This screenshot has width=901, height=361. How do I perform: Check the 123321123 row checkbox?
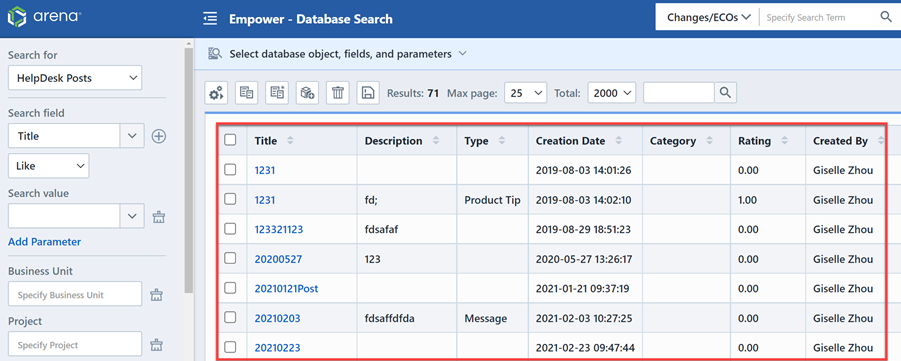pos(230,228)
